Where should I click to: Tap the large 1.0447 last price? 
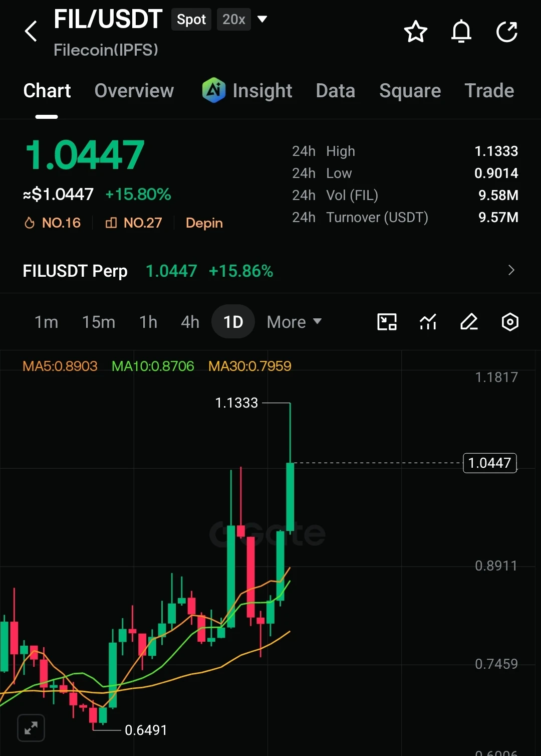tap(85, 155)
